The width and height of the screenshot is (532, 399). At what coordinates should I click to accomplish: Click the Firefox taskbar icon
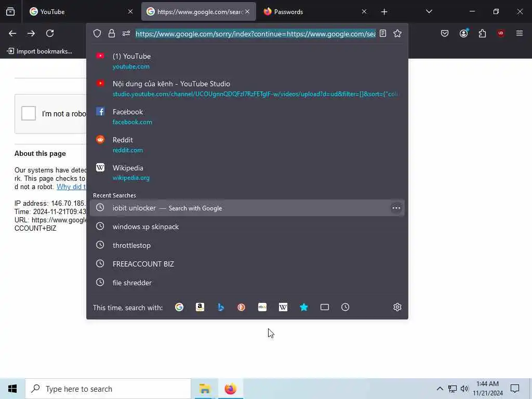230,389
